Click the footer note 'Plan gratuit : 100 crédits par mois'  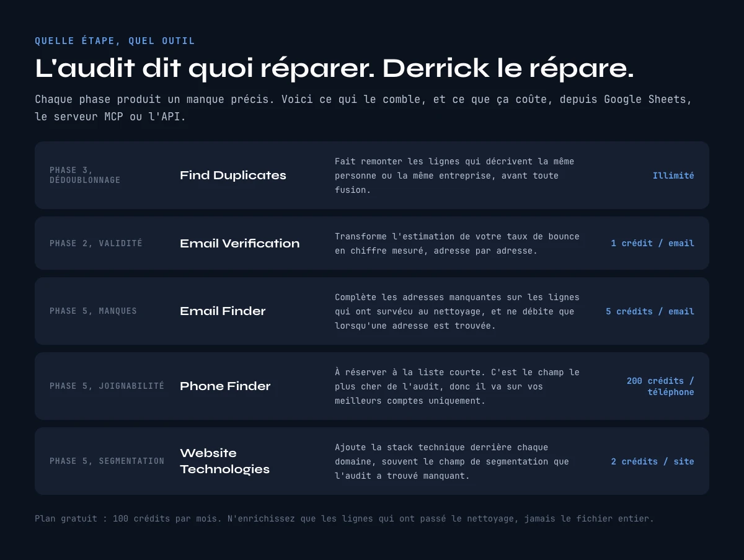click(x=344, y=518)
